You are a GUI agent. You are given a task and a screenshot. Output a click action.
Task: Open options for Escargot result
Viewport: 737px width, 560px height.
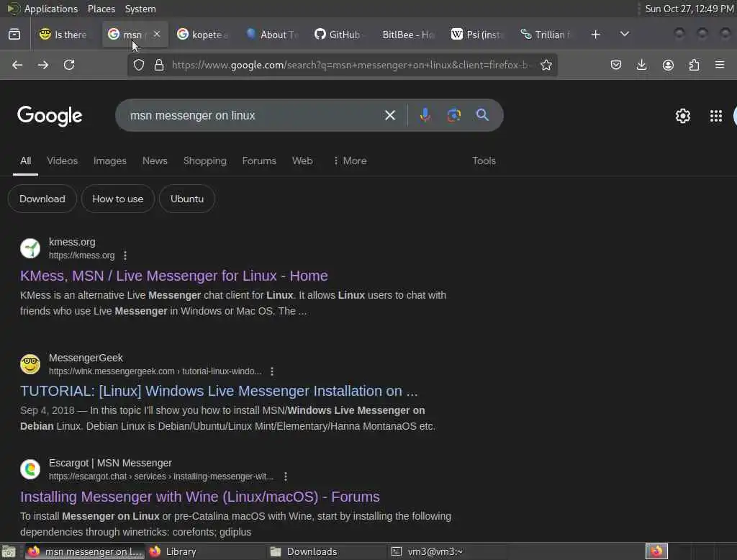coord(286,477)
